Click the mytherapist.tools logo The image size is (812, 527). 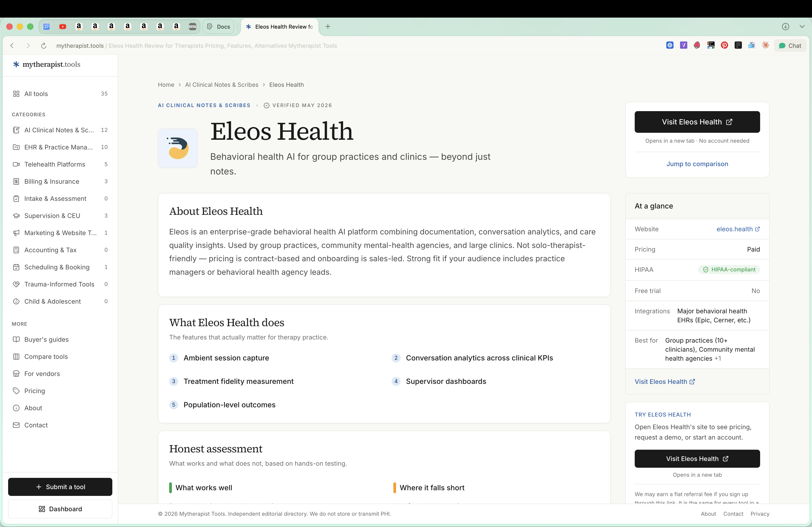pyautogui.click(x=47, y=64)
